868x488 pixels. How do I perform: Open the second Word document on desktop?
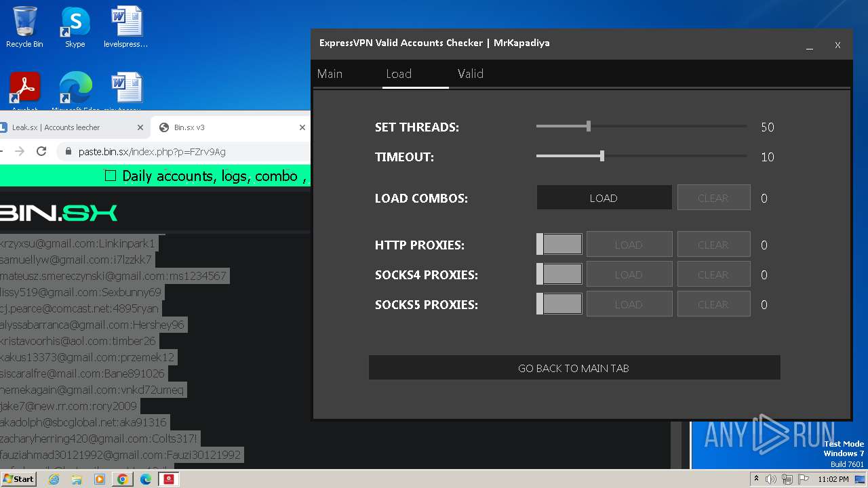126,91
